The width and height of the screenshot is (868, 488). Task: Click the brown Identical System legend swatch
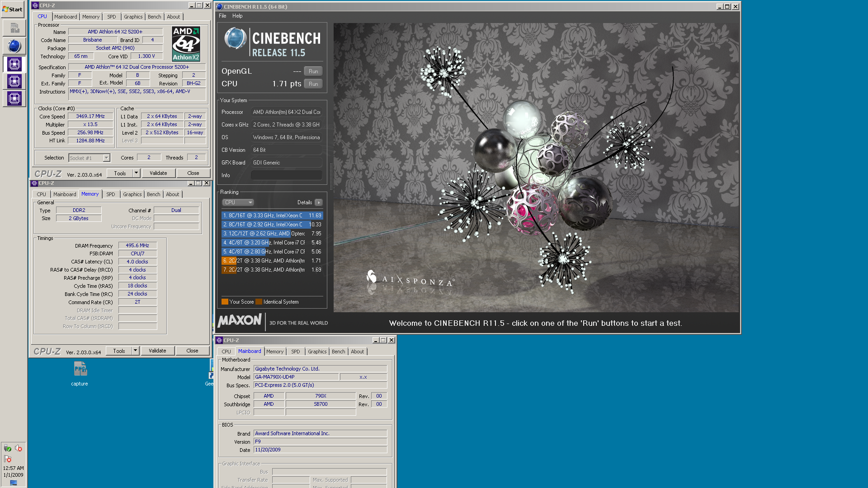(x=259, y=302)
